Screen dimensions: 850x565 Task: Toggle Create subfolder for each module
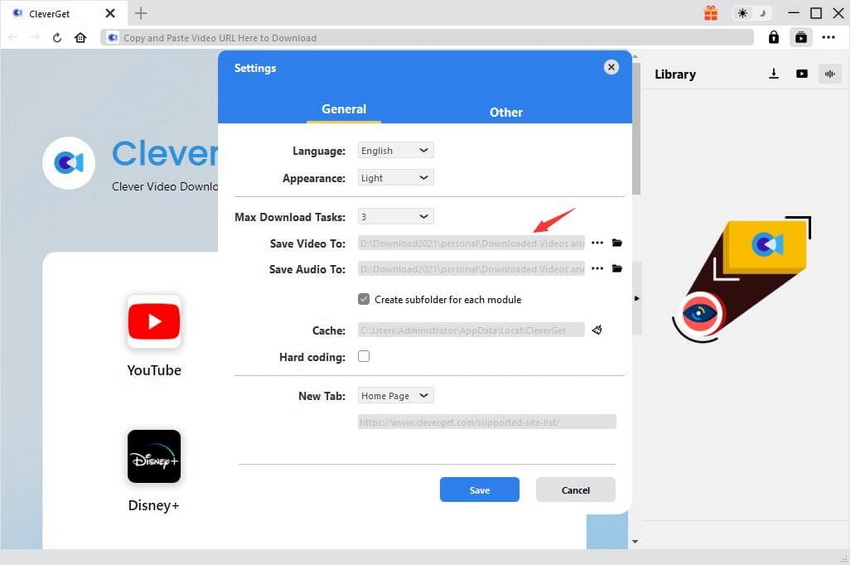364,299
